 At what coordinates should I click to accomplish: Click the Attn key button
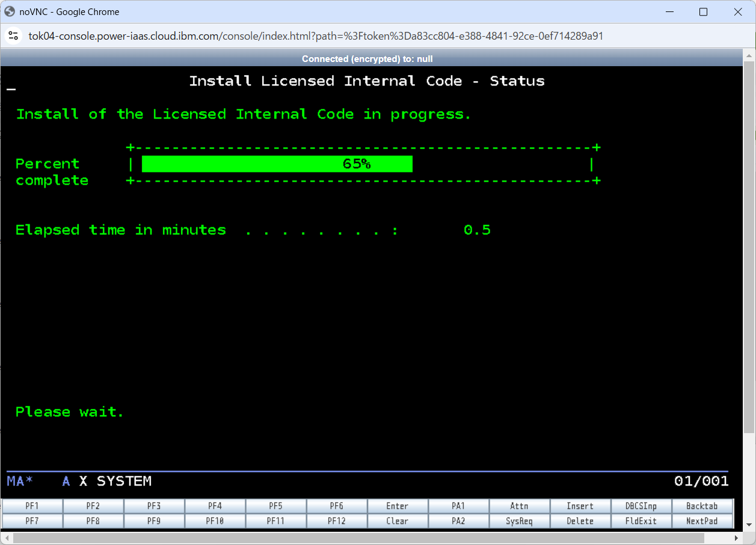(x=519, y=506)
